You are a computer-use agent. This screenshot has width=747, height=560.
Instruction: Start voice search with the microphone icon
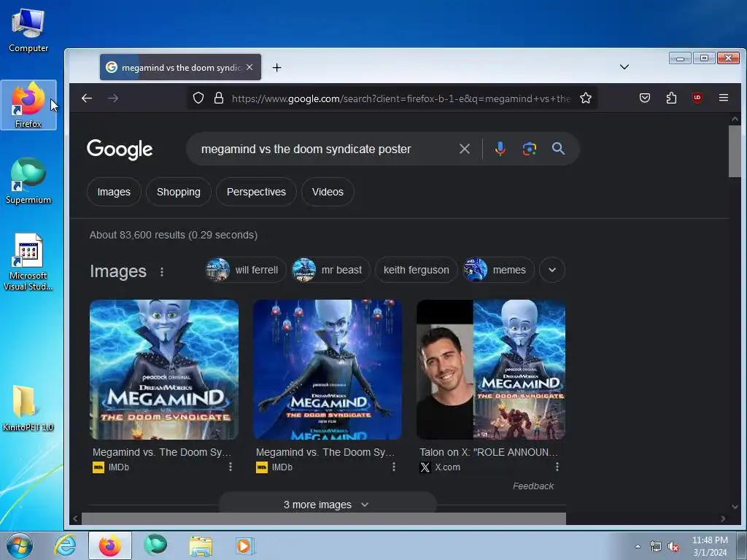500,149
